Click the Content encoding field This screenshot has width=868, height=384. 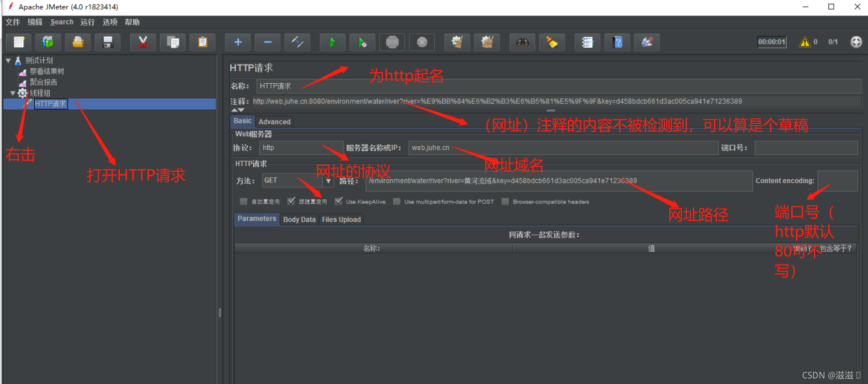[837, 181]
